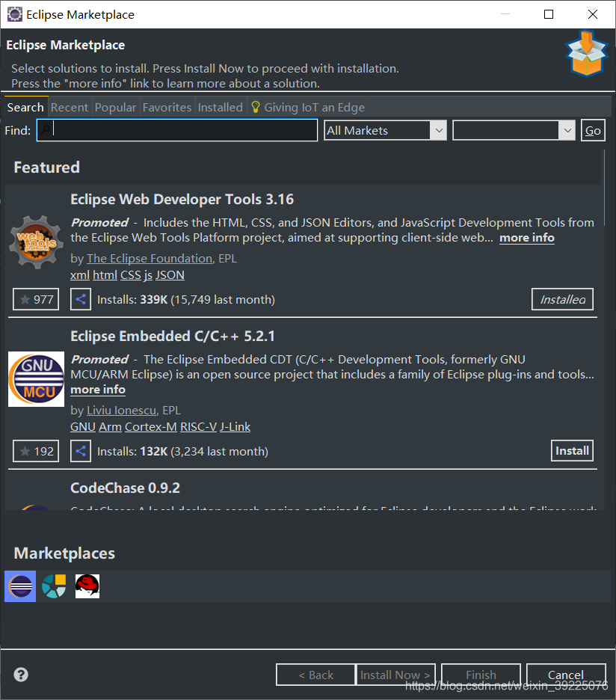Share Eclipse Web Developer Tools entry
This screenshot has width=616, height=700.
pos(81,299)
